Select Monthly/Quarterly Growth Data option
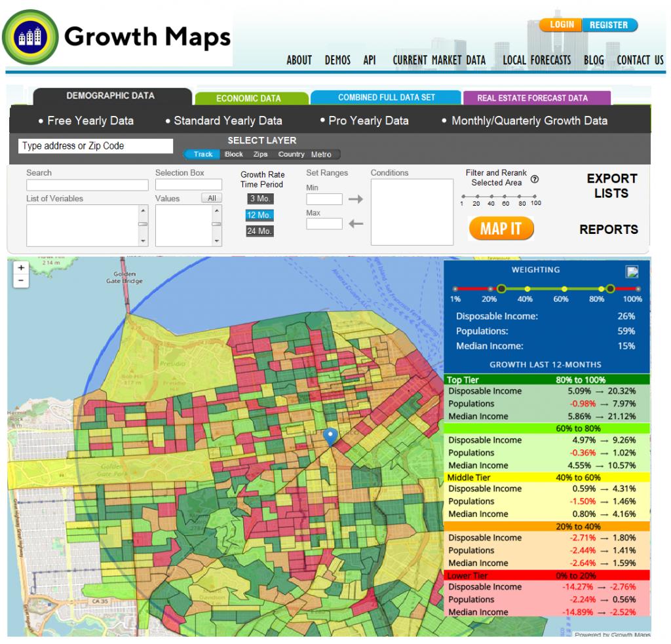Viewport: 671px width, 644px height. click(525, 121)
